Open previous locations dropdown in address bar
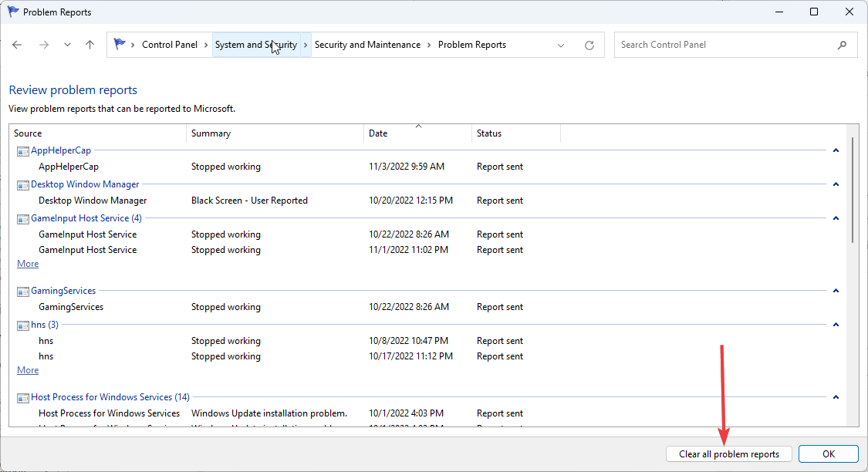The image size is (868, 472). (x=561, y=46)
